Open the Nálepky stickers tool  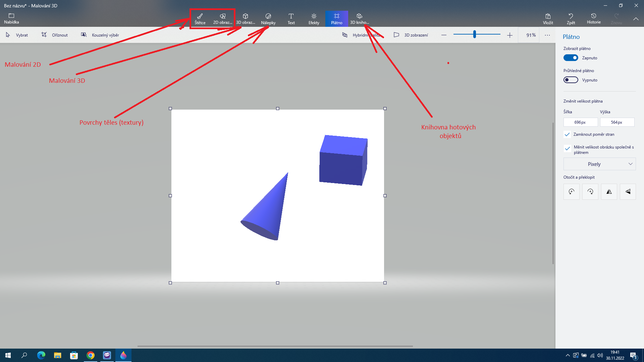(x=268, y=19)
